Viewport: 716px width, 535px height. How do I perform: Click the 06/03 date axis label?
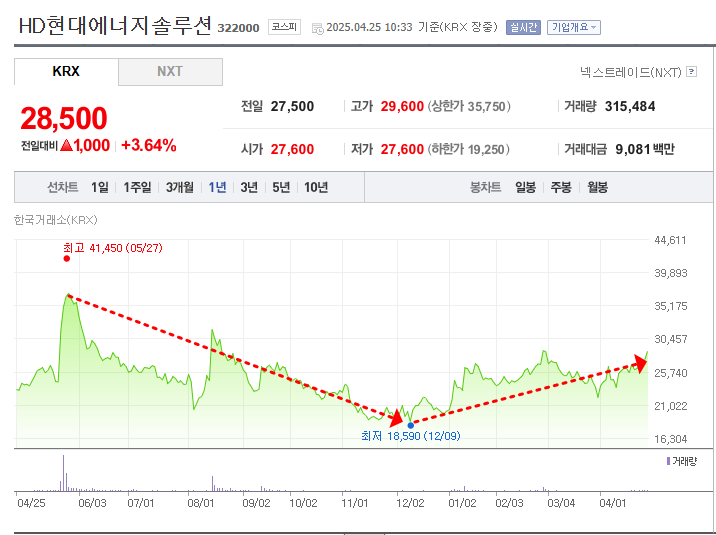pos(92,503)
